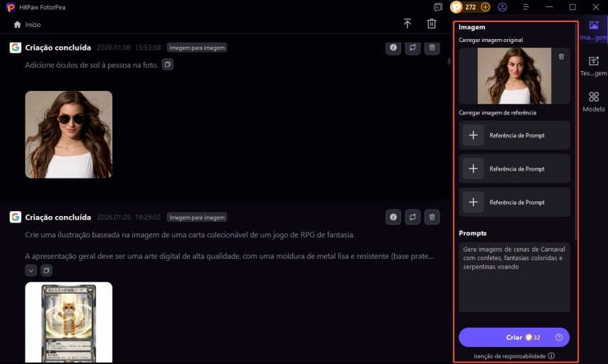
Task: Copy the sunglasses prompt text
Action: (x=168, y=65)
